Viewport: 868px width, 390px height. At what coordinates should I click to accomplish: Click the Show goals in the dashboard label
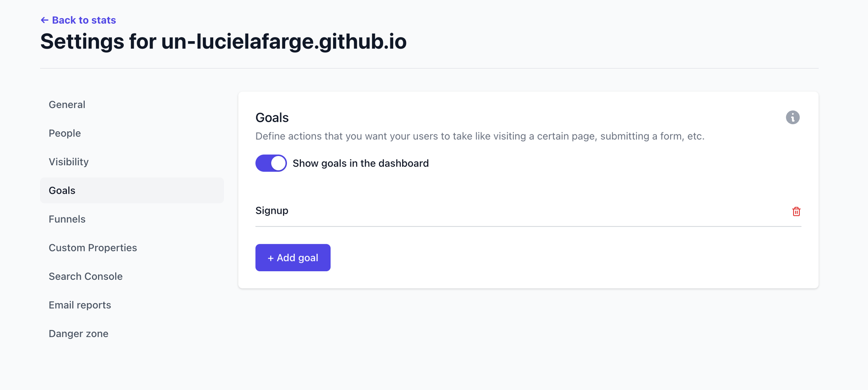361,163
